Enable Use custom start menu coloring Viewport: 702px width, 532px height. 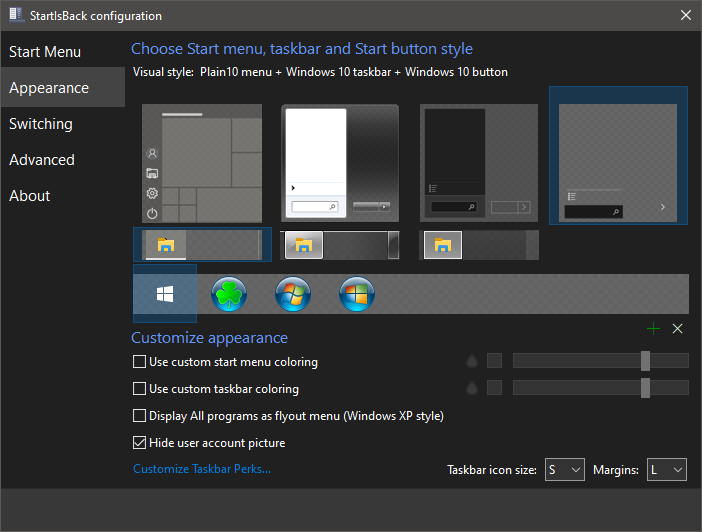click(x=140, y=362)
